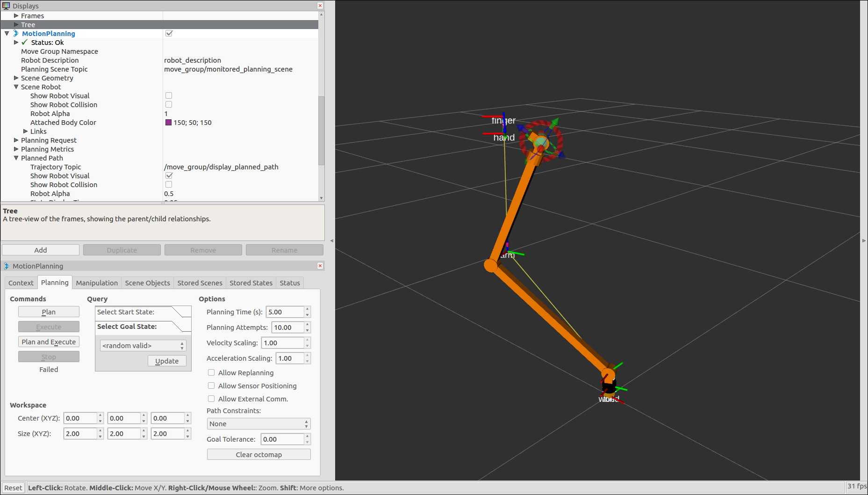Open the random valid goal state dropdown

click(143, 345)
